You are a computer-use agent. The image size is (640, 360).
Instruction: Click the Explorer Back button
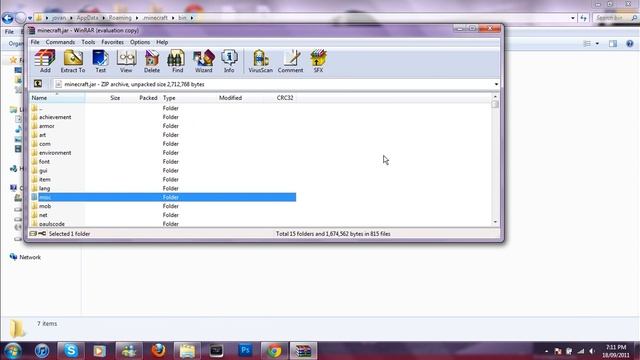coord(8,18)
